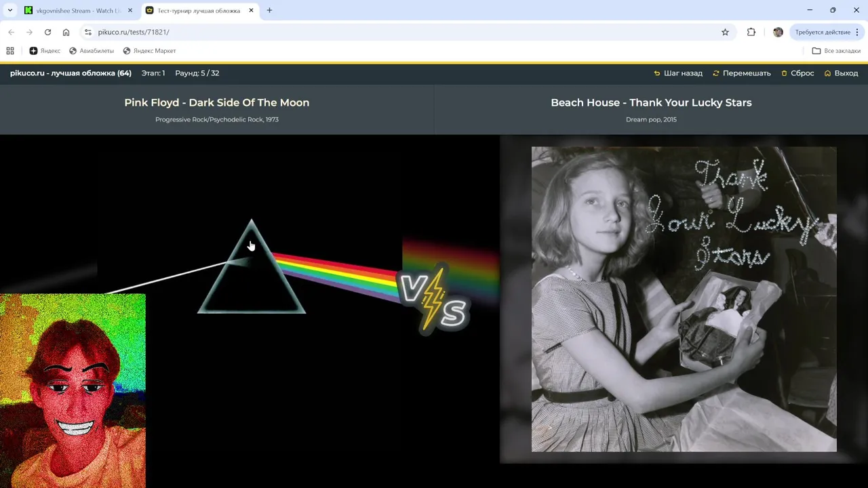Shuffle contestants with Перемешать

click(742, 73)
